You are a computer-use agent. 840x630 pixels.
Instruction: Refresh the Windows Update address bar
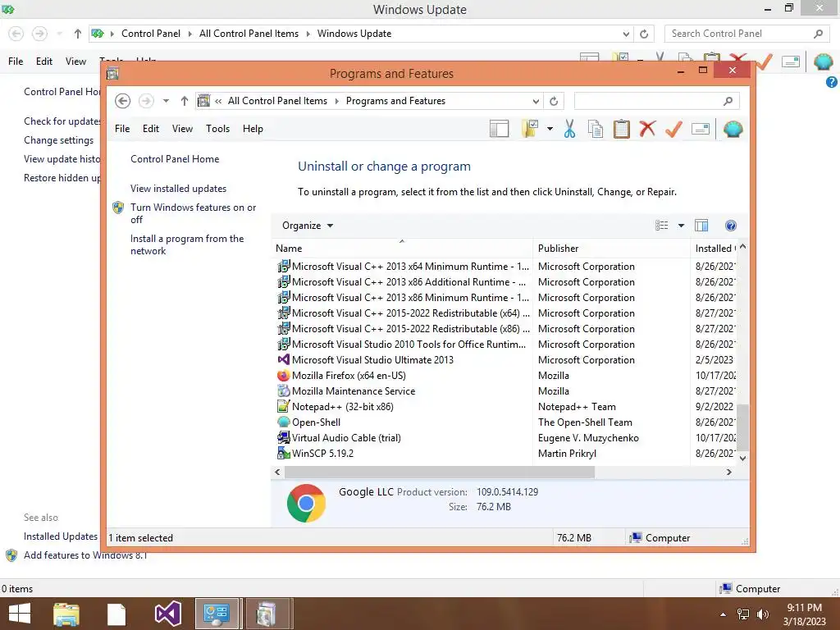[644, 34]
